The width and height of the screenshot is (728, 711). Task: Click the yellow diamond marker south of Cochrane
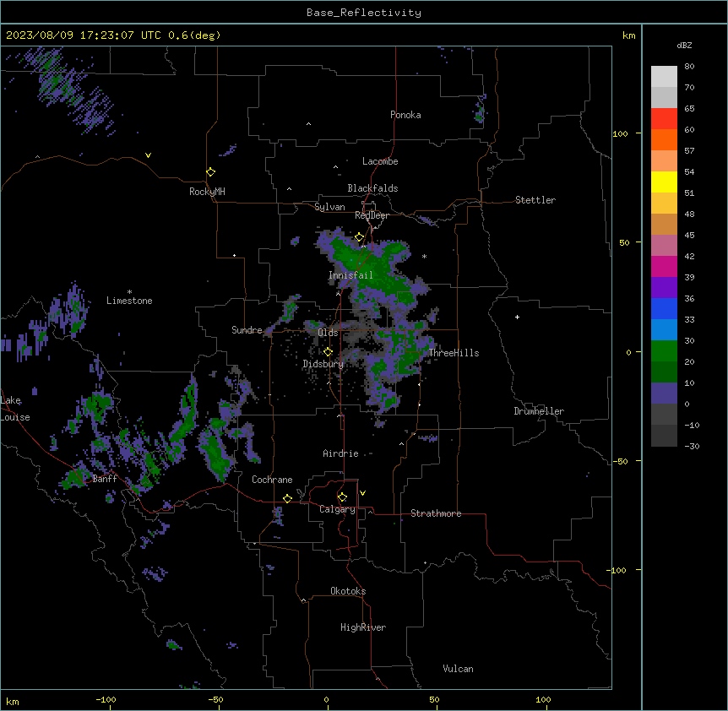pyautogui.click(x=287, y=498)
